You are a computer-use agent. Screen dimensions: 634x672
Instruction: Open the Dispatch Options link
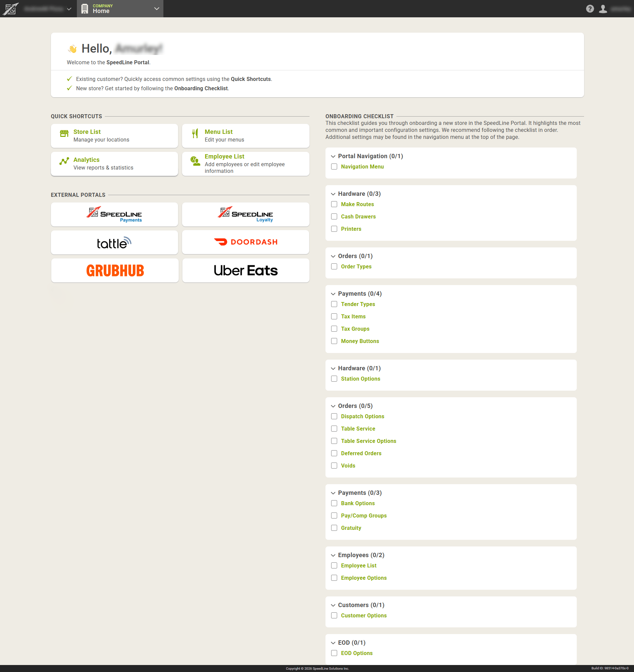[362, 416]
